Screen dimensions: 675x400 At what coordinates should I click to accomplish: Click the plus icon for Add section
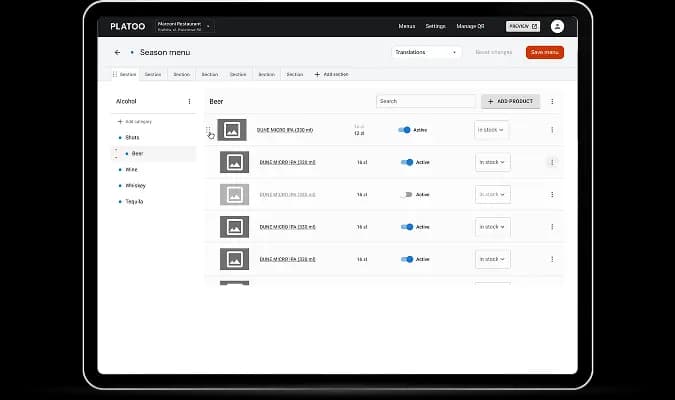[x=318, y=74]
